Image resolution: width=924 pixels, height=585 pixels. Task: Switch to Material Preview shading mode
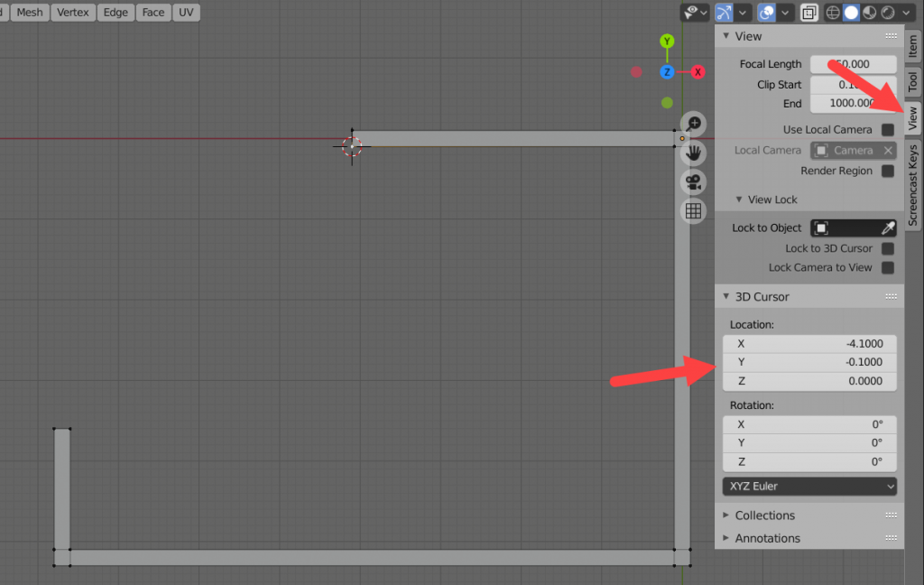[869, 12]
